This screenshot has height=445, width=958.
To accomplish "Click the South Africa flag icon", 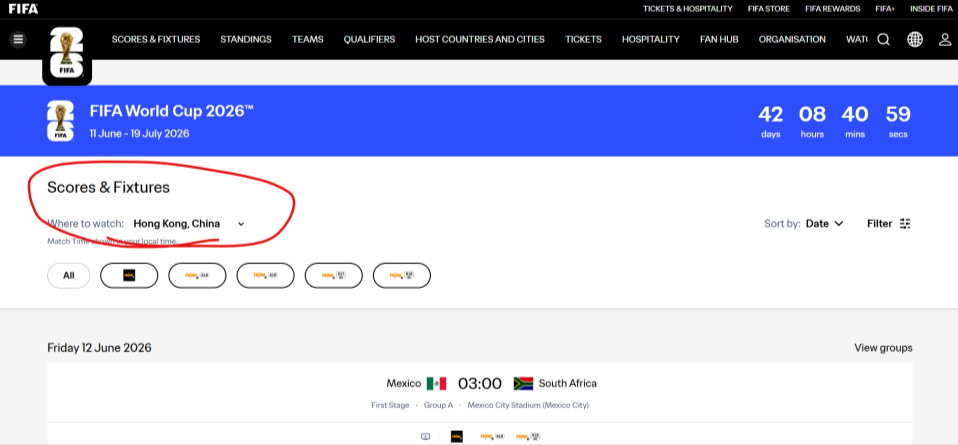I will click(x=523, y=383).
